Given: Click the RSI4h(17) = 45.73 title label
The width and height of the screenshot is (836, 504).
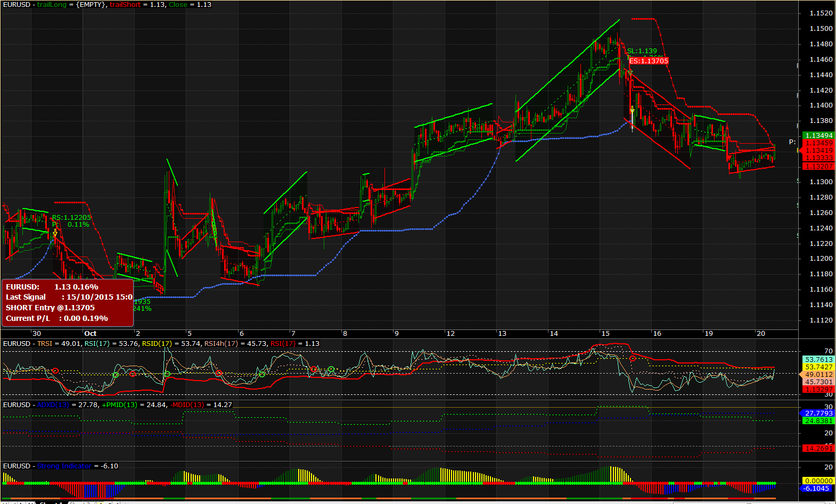Looking at the screenshot, I should pyautogui.click(x=236, y=344).
